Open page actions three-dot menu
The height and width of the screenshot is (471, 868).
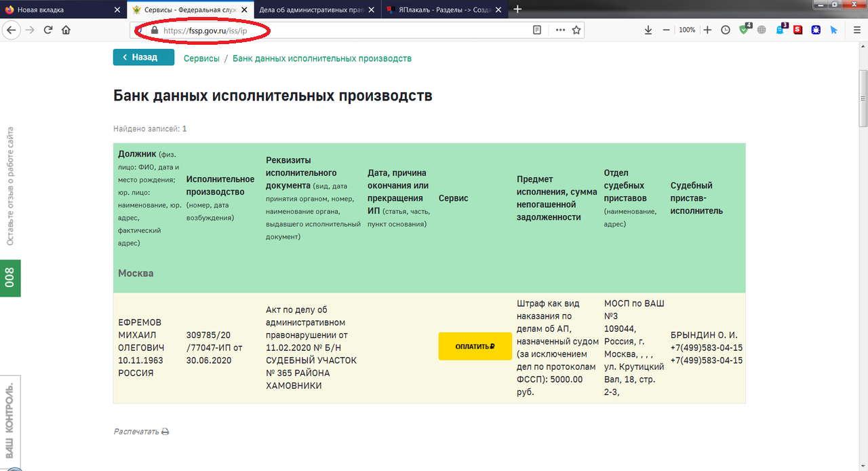(x=560, y=30)
